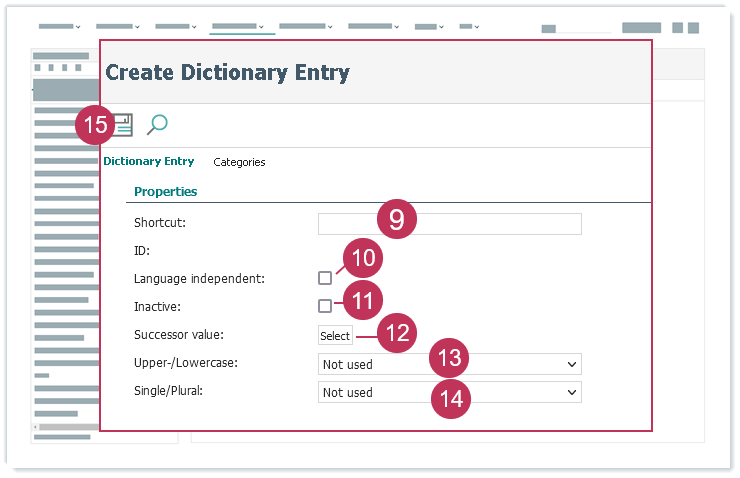Screen dimensions: 740x478
Task: Expand the rightmost short menu in top bar
Action: point(468,27)
